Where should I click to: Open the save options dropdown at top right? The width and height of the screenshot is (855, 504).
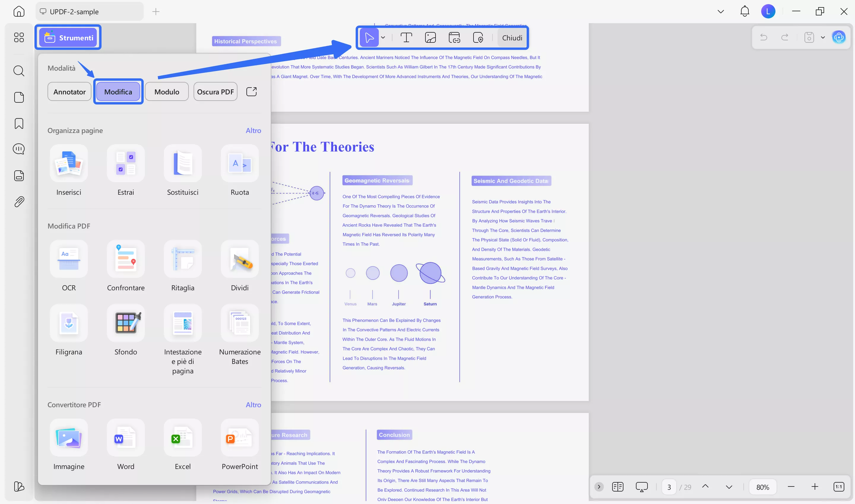(x=822, y=37)
